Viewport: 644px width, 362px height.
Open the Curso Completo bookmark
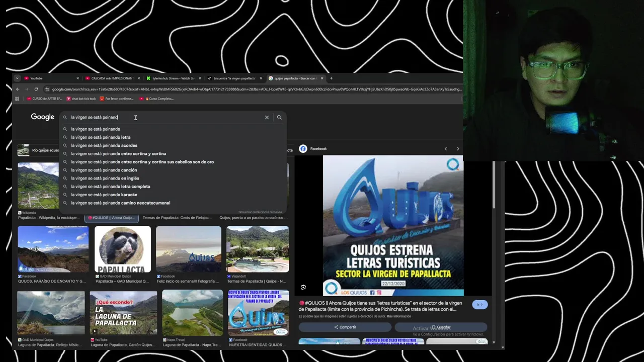pyautogui.click(x=156, y=99)
